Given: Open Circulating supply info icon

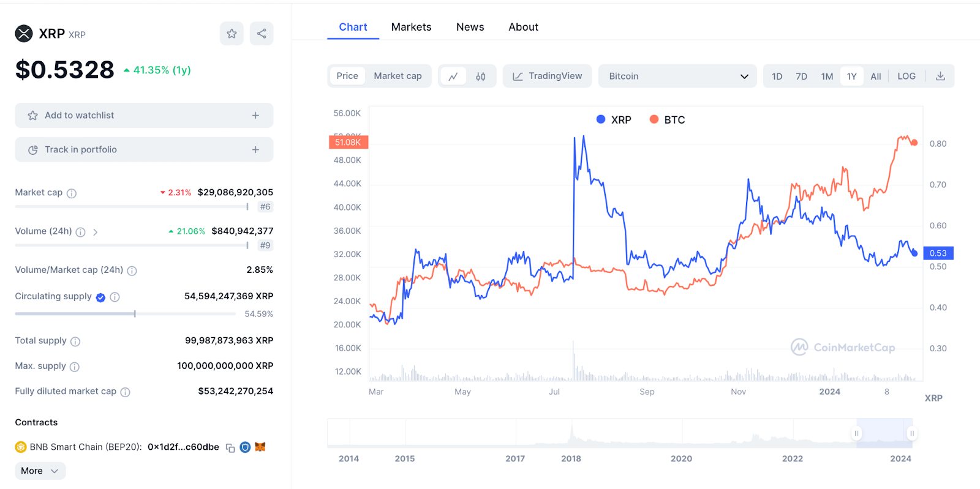Looking at the screenshot, I should (115, 297).
